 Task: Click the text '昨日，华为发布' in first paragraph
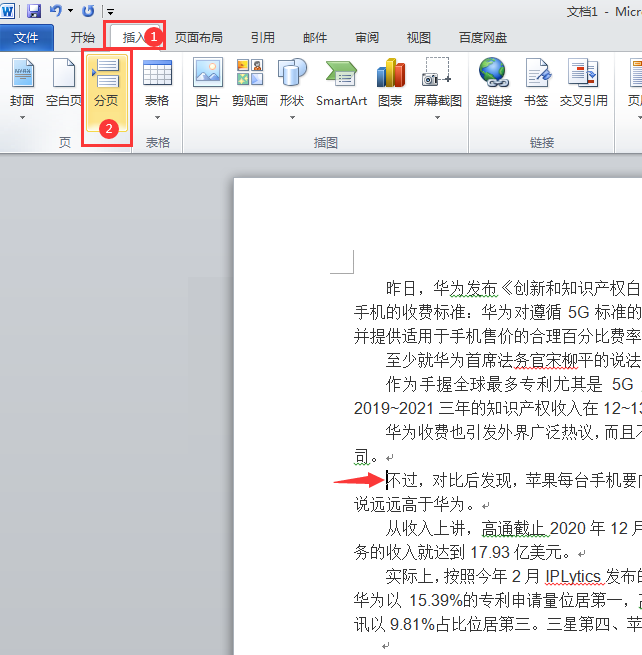(x=442, y=288)
